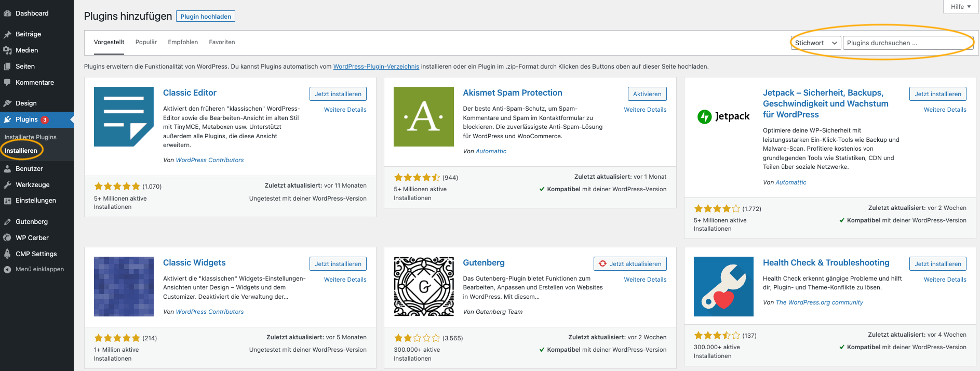
Task: Collapse menu via Menü einklappen arrow icon
Action: [7, 270]
